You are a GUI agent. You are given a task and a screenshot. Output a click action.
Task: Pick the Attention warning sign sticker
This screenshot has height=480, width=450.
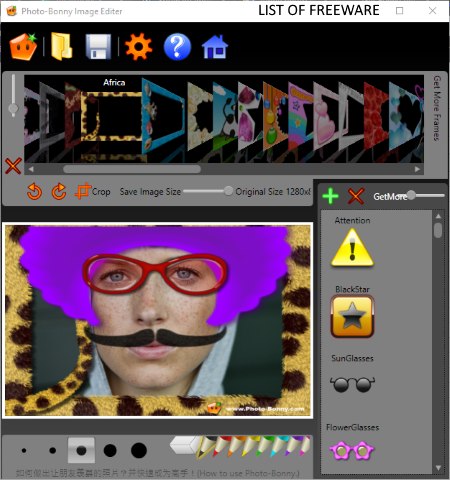(x=352, y=247)
